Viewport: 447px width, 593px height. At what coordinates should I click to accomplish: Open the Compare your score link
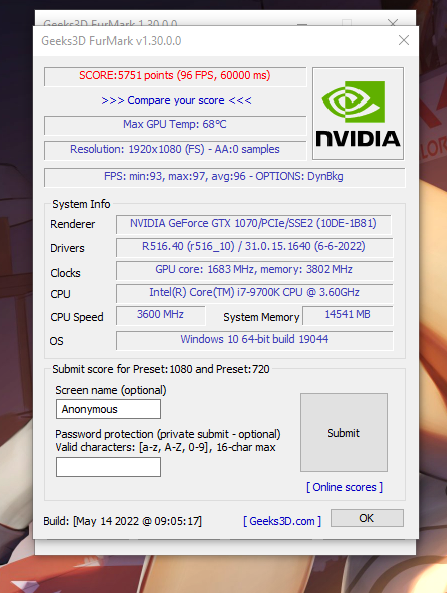point(176,100)
